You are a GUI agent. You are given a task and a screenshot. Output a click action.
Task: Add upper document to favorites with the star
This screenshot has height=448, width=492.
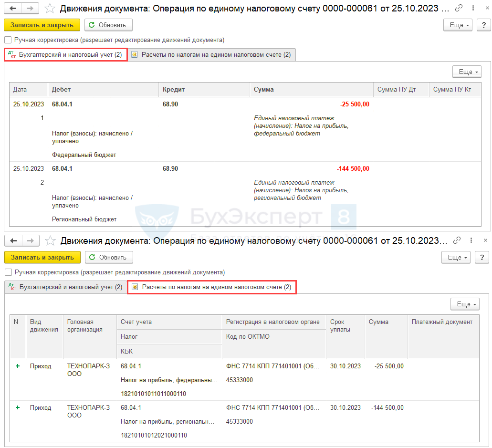tap(49, 9)
